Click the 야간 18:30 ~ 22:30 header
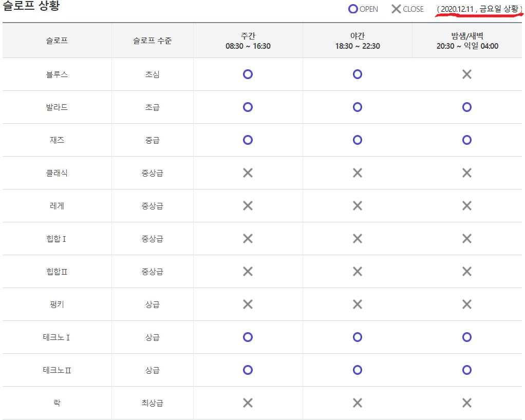This screenshot has width=525, height=420. point(358,41)
